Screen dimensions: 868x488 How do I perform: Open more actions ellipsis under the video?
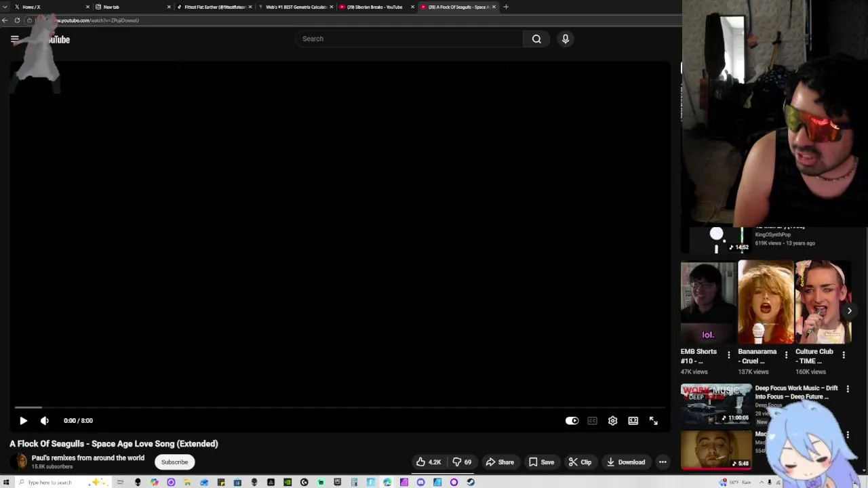click(663, 462)
